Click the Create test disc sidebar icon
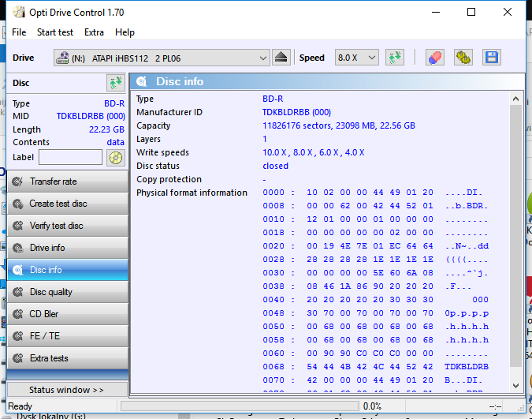 tap(17, 204)
